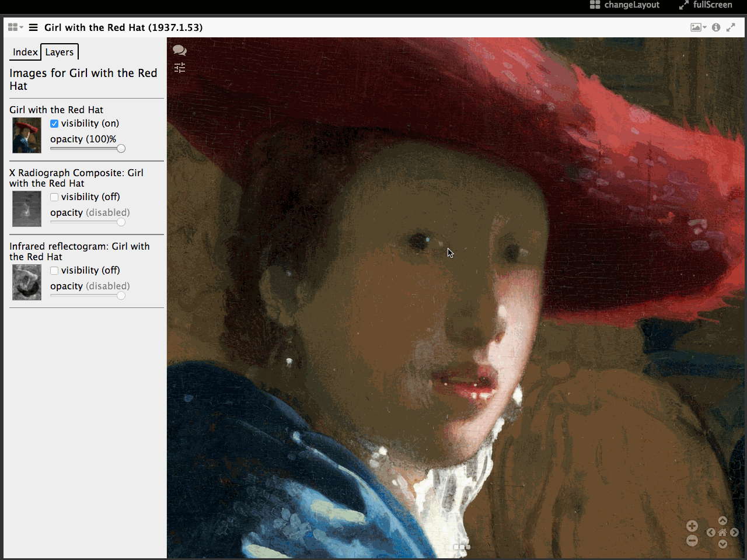Pan down with the down arrow

pos(722,544)
